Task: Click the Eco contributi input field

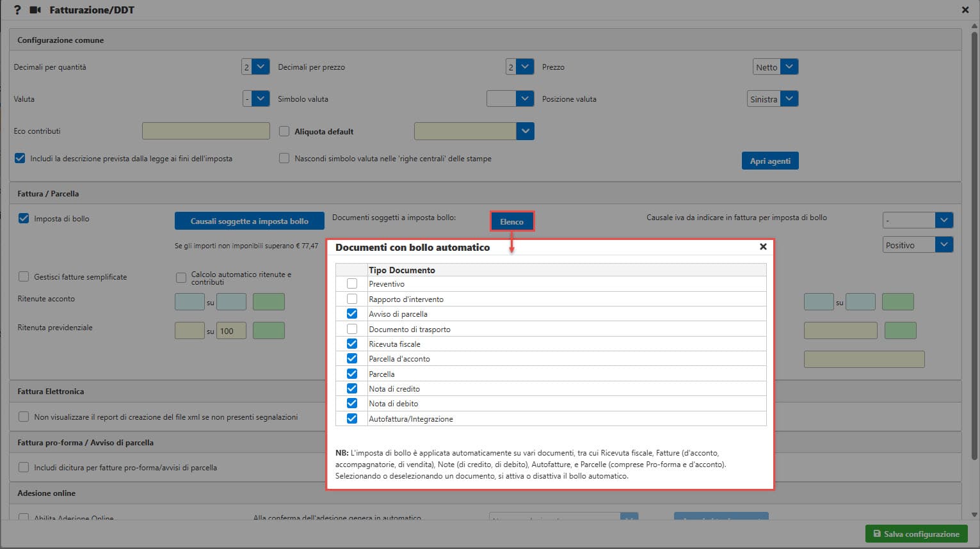Action: click(205, 131)
